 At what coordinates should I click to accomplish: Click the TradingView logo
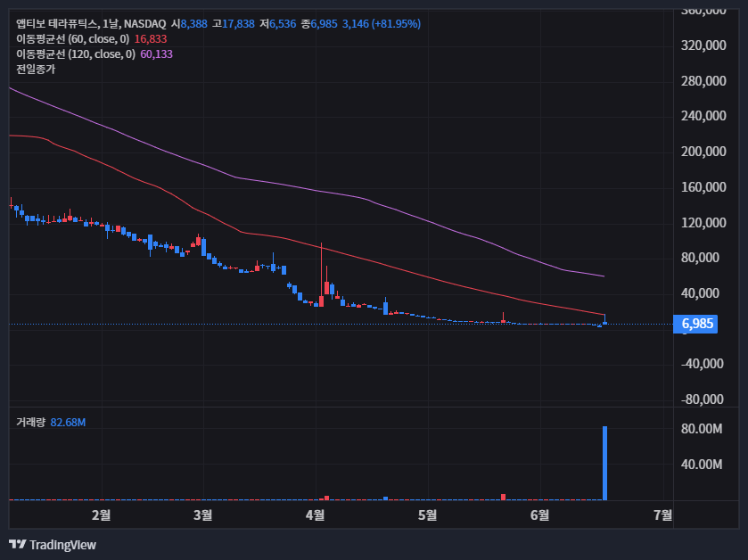pos(53,544)
